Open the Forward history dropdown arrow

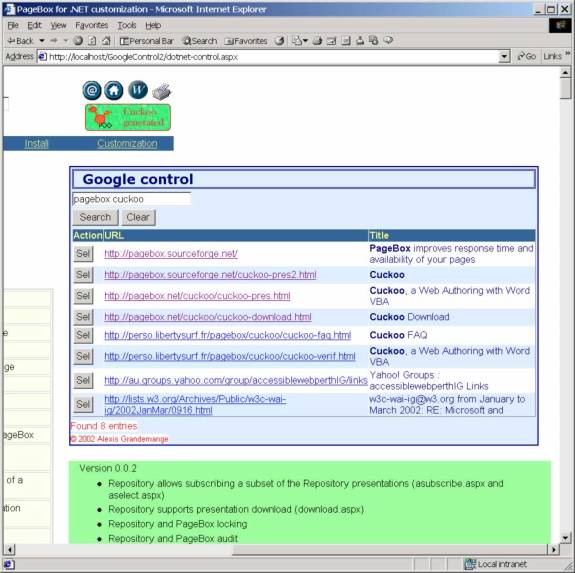click(66, 41)
